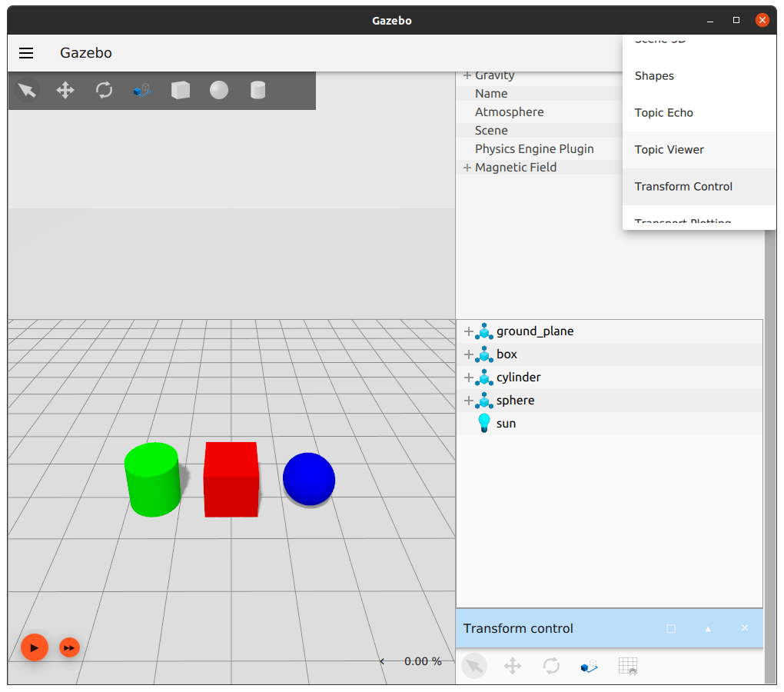Click the blue sphere in the 3D scene
The image size is (784, 692).
click(309, 479)
